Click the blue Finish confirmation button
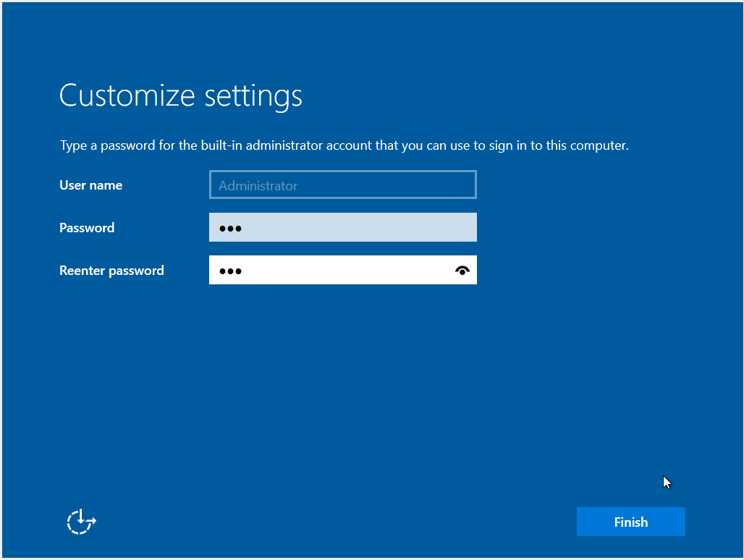 tap(630, 521)
